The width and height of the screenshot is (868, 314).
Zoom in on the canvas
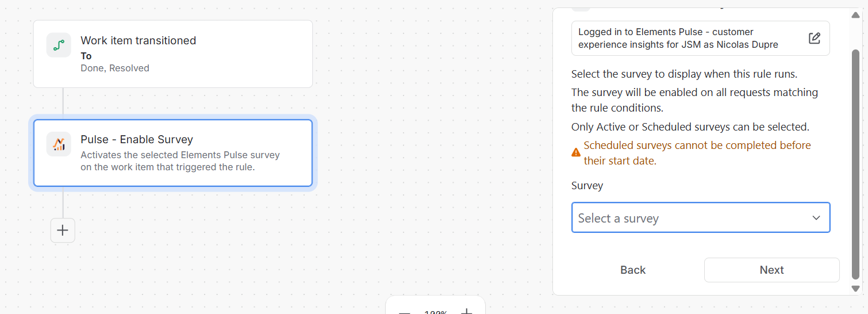[467, 311]
